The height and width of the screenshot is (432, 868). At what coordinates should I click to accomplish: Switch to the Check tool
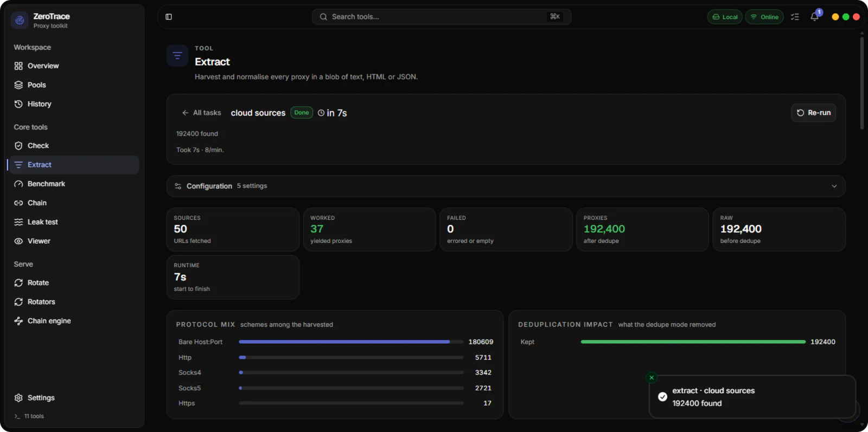74,146
